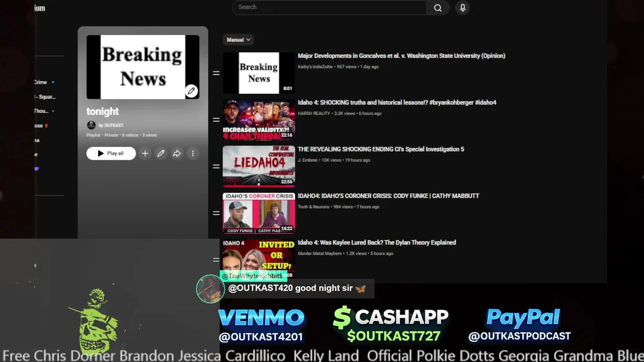Activate voice search microphone icon
The image size is (644, 362).
(x=463, y=8)
